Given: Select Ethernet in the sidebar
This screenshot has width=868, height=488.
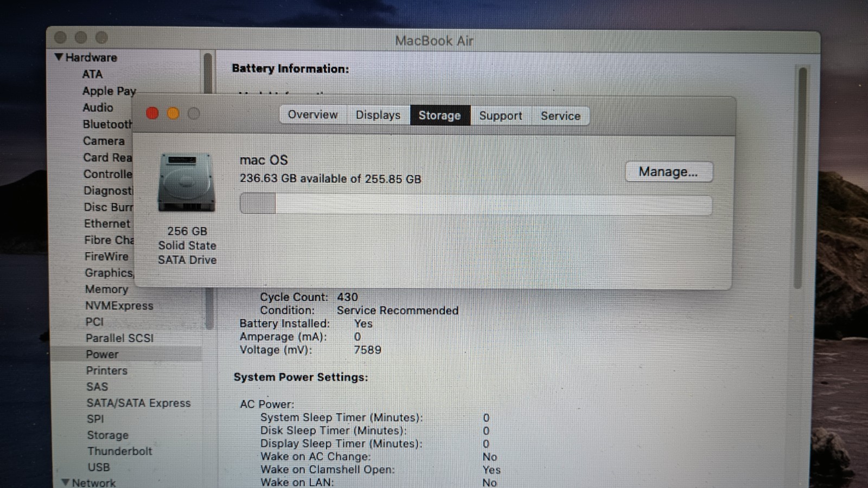Looking at the screenshot, I should (x=107, y=223).
